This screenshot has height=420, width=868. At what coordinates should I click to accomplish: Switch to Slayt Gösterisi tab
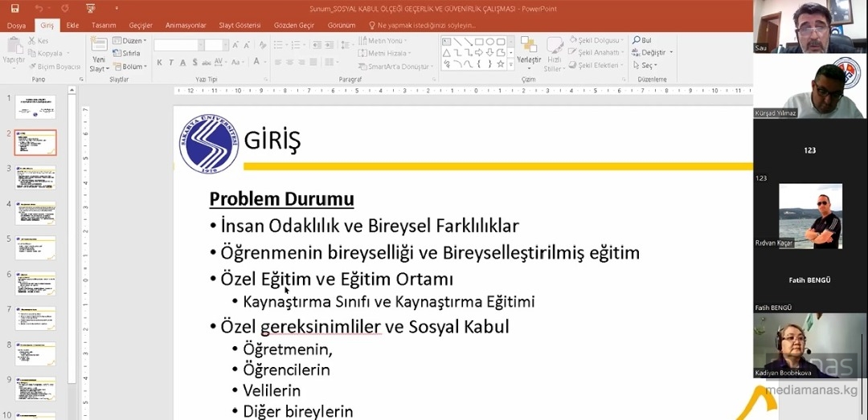(x=240, y=26)
